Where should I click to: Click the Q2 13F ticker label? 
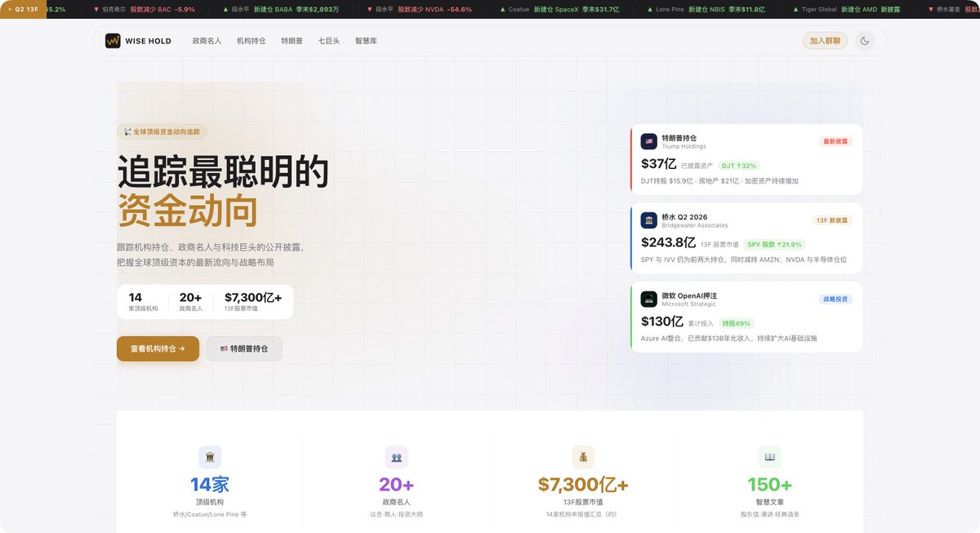click(x=23, y=9)
